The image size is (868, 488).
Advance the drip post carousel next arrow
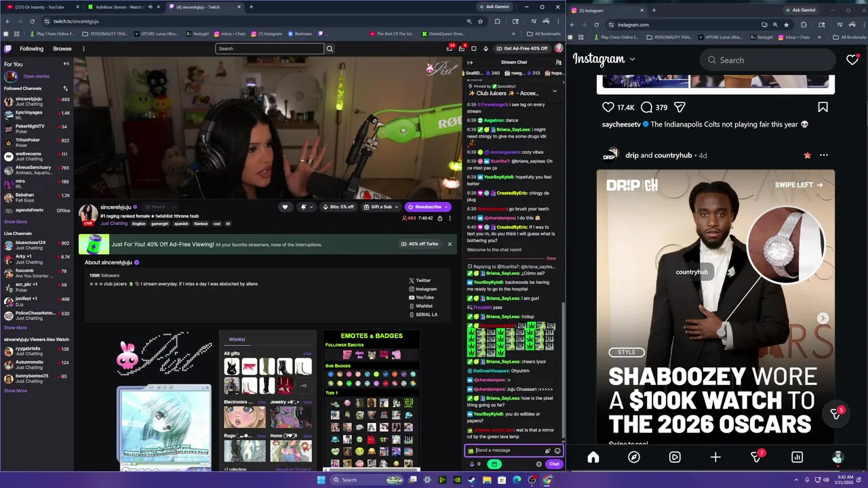point(823,318)
